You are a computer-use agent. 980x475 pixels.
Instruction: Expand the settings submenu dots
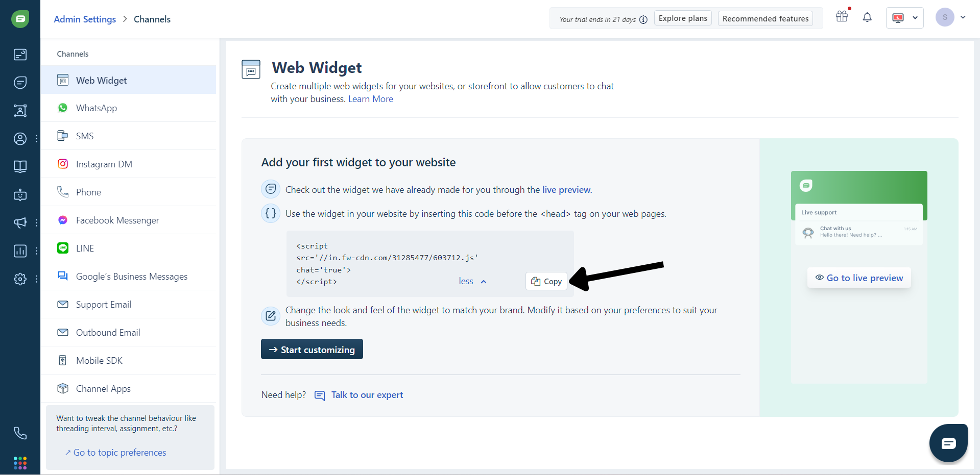click(x=36, y=279)
